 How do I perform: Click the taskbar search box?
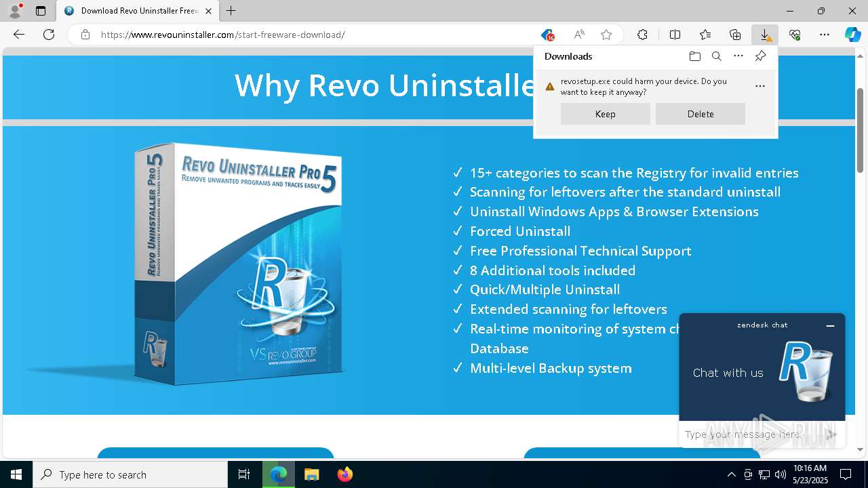click(130, 474)
